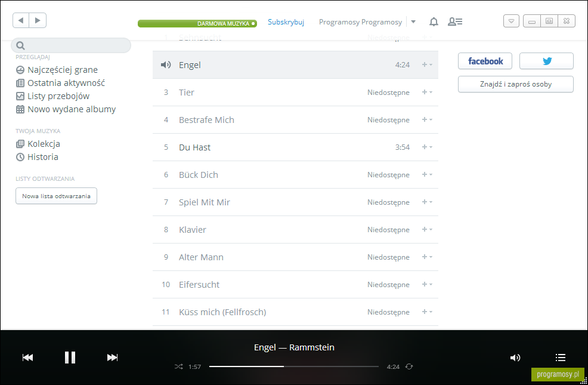
Task: Click the facebook share button
Action: point(485,61)
